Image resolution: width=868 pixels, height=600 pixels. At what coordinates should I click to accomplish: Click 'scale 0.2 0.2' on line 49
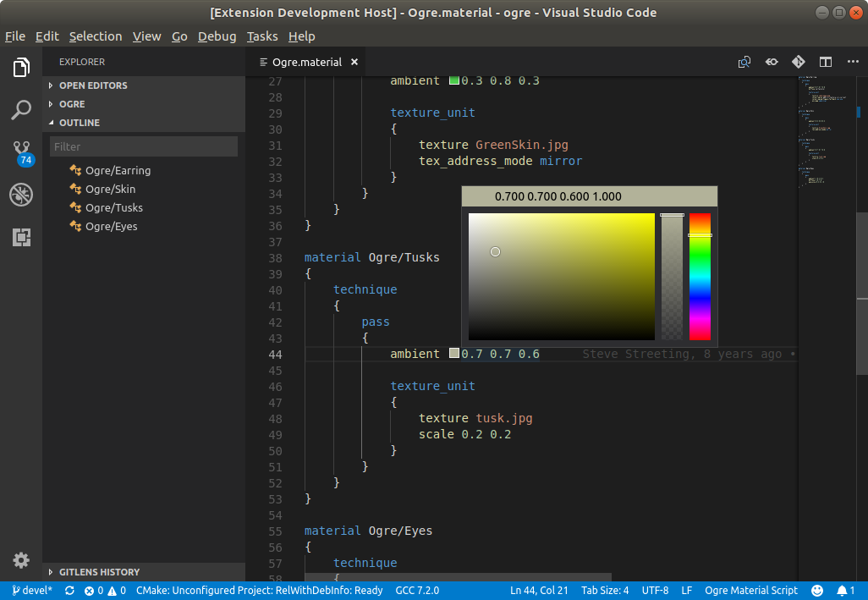[465, 434]
